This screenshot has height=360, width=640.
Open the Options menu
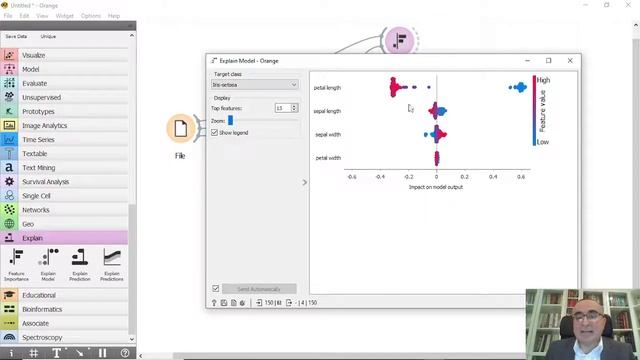click(91, 16)
